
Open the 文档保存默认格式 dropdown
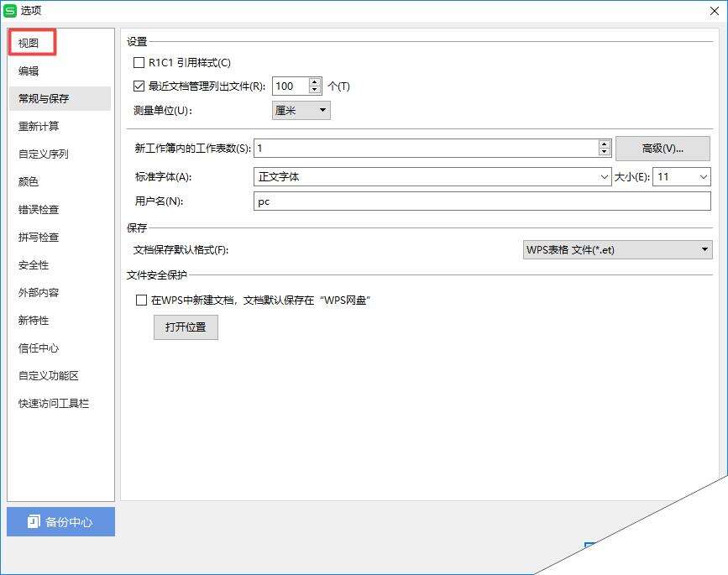(617, 249)
